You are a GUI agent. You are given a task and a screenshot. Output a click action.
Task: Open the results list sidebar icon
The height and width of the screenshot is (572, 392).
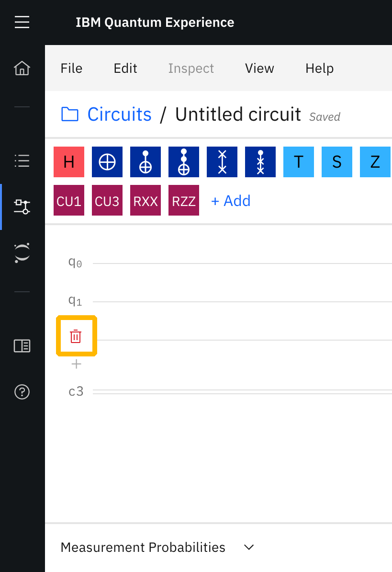click(x=22, y=160)
